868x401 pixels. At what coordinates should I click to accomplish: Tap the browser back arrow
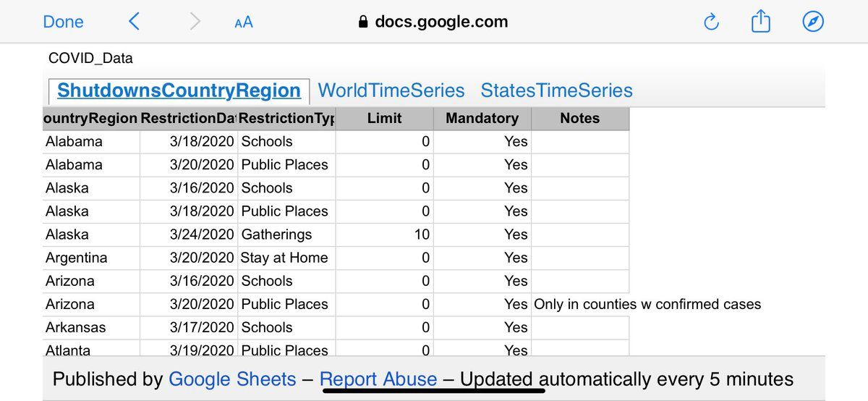pyautogui.click(x=134, y=22)
